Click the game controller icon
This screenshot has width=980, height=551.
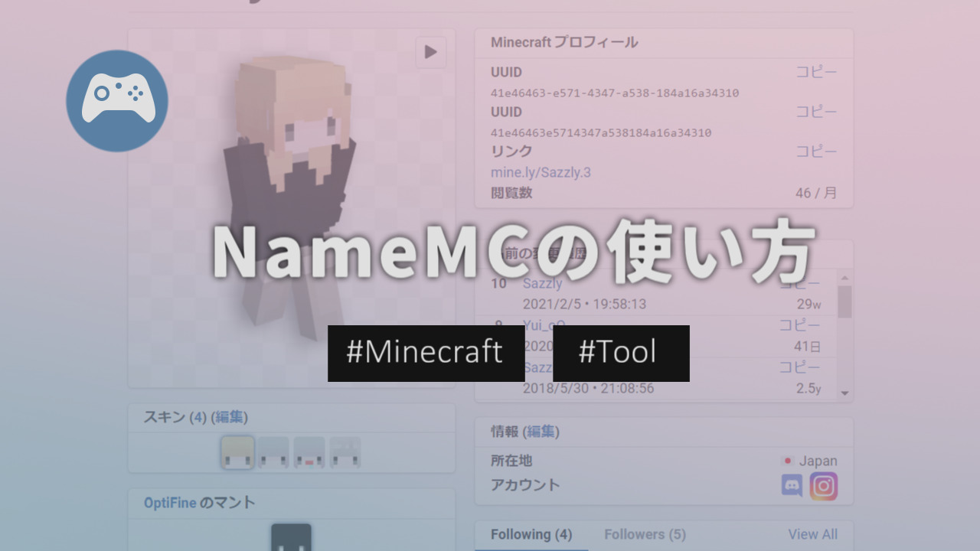pyautogui.click(x=117, y=100)
